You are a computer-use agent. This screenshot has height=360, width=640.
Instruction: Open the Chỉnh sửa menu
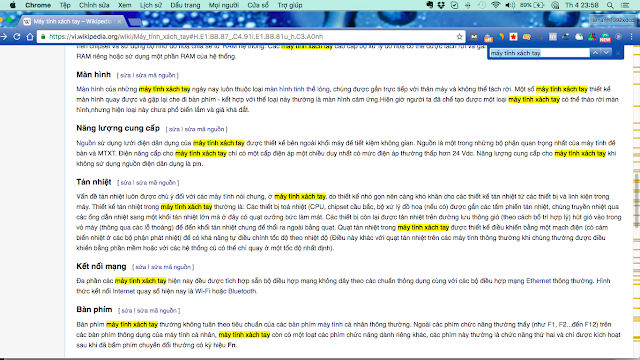pyautogui.click(x=94, y=5)
